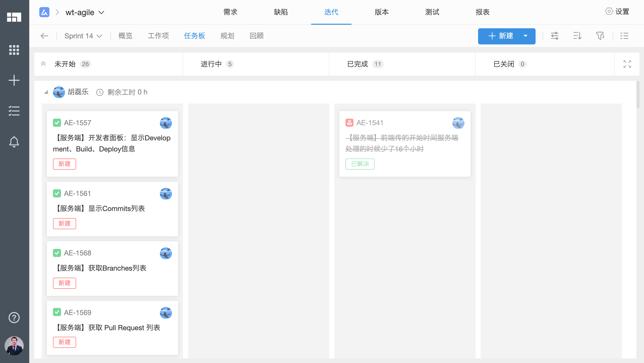644x363 pixels.
Task: Click the AE-1561 task checkbox icon
Action: pos(57,193)
